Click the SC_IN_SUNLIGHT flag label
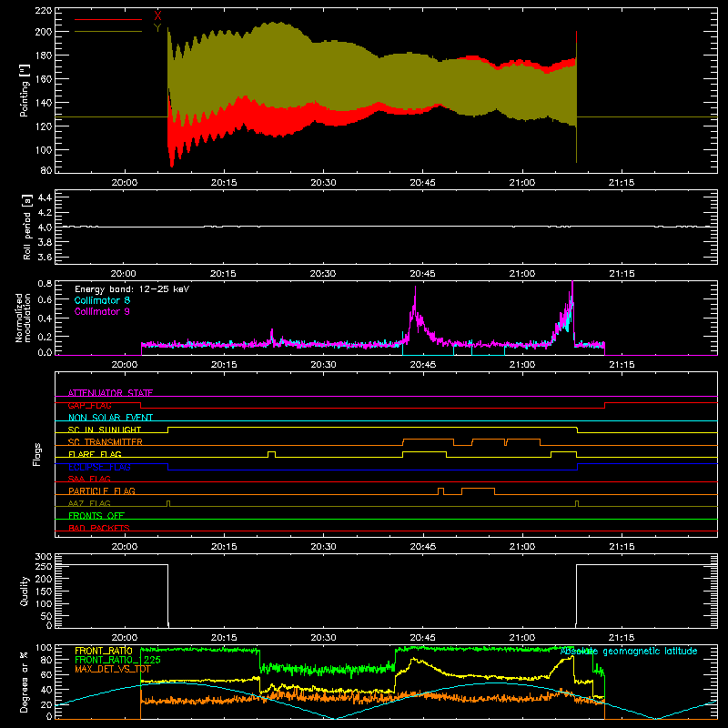 [x=105, y=430]
